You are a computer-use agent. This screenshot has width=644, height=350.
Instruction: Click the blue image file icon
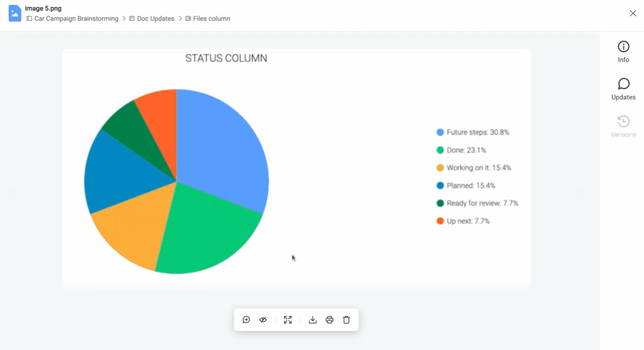(15, 13)
